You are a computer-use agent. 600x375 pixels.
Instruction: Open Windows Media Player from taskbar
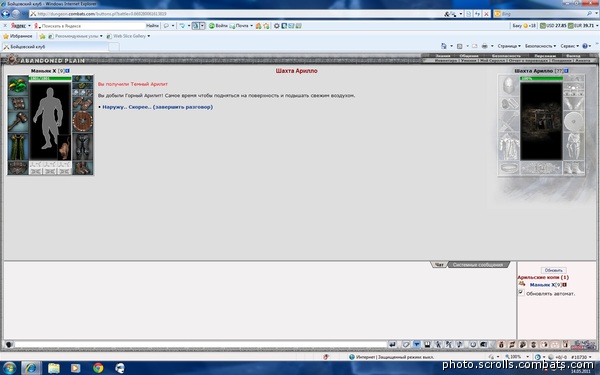(75, 368)
